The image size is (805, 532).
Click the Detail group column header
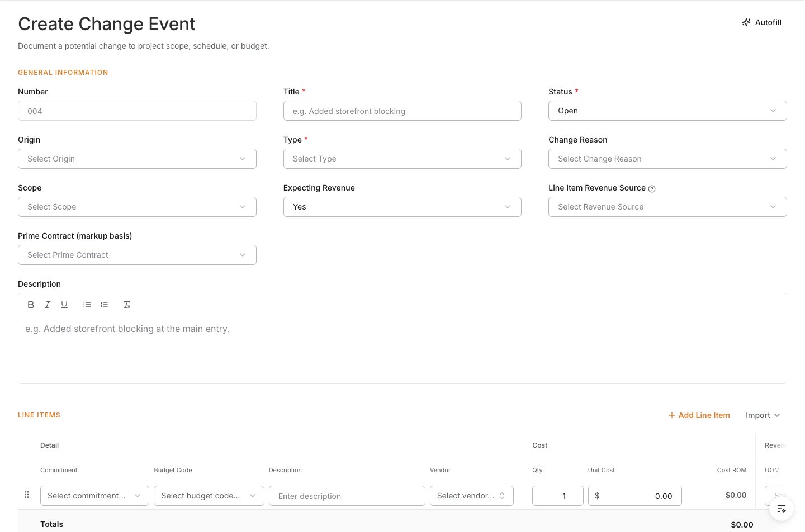(49, 445)
